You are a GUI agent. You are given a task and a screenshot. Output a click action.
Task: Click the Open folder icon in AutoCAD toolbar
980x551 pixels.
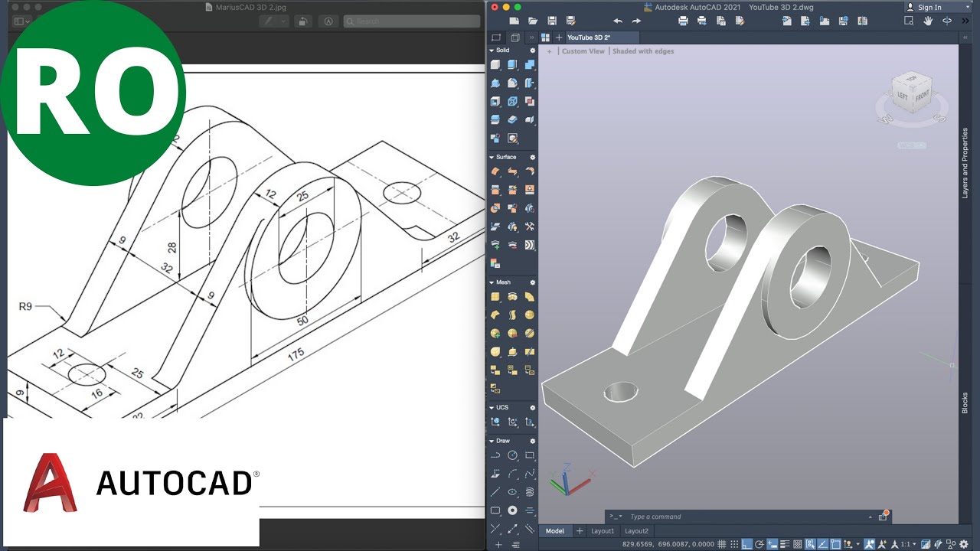(x=533, y=21)
